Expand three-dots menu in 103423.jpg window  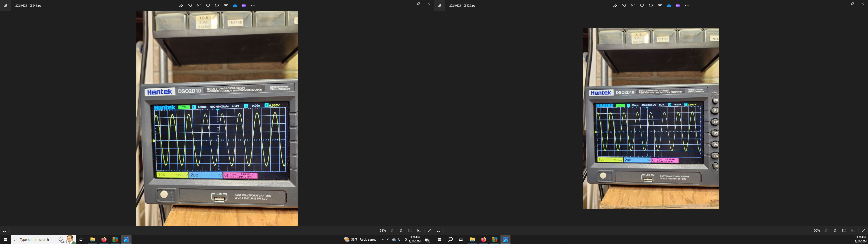tap(687, 5)
